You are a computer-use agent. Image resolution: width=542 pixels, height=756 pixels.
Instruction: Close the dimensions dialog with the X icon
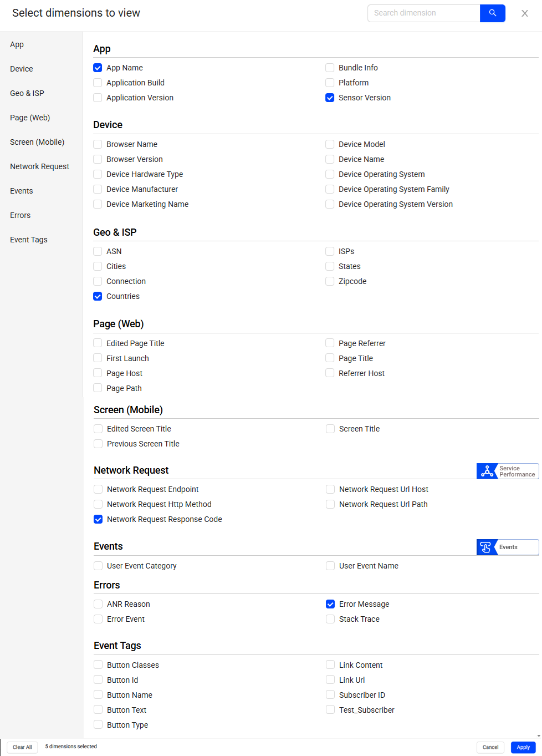point(524,13)
